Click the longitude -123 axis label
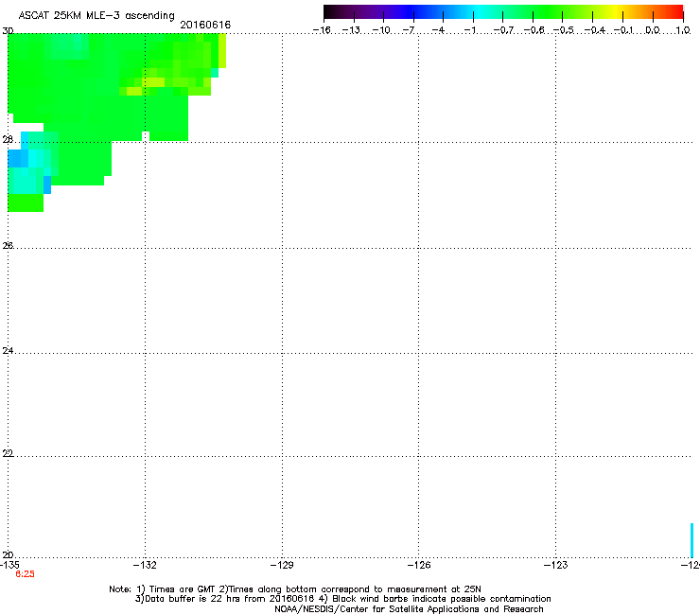 556,565
